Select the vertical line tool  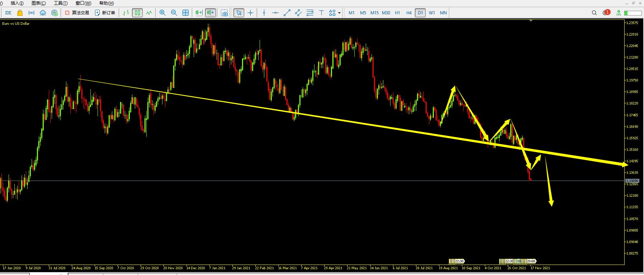click(x=264, y=13)
